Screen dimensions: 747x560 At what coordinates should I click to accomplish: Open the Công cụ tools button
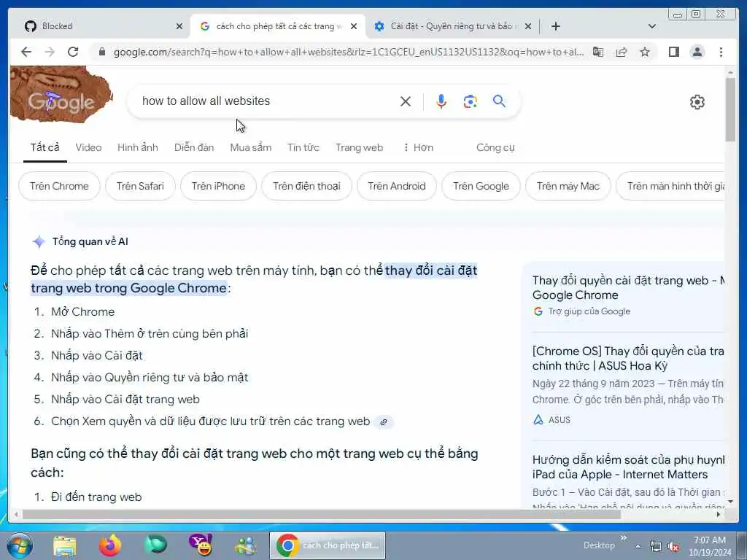[495, 147]
